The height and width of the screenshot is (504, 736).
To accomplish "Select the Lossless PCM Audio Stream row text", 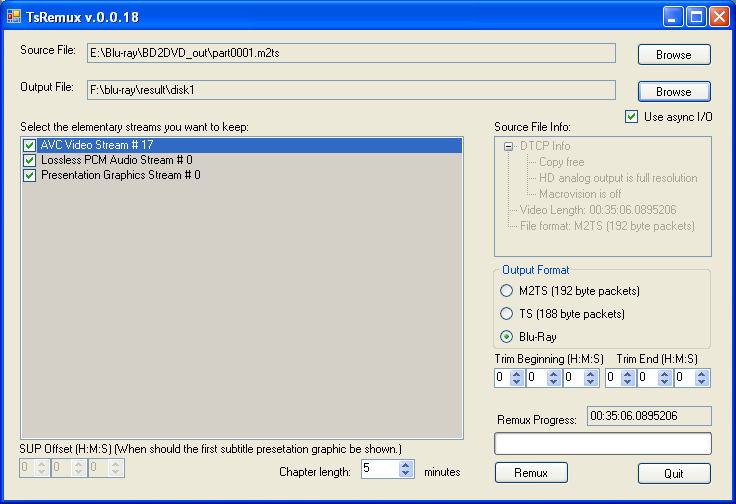I will (117, 160).
